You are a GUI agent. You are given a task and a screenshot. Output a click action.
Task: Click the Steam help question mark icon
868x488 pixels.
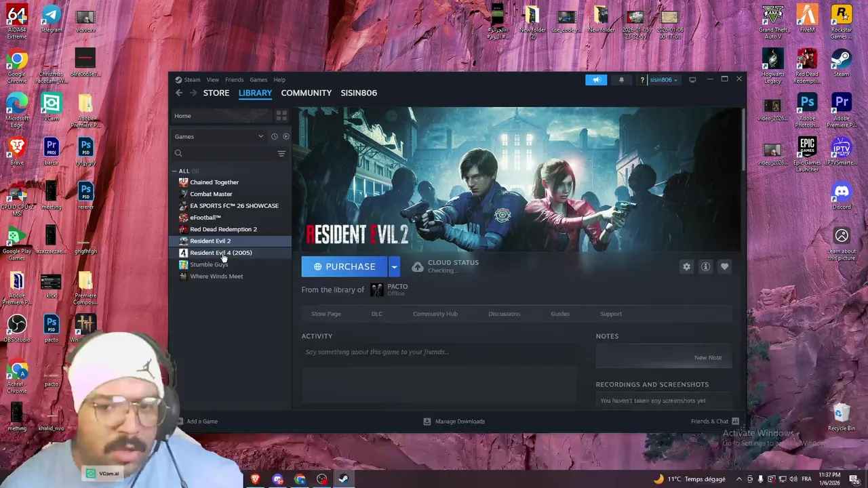[642, 80]
